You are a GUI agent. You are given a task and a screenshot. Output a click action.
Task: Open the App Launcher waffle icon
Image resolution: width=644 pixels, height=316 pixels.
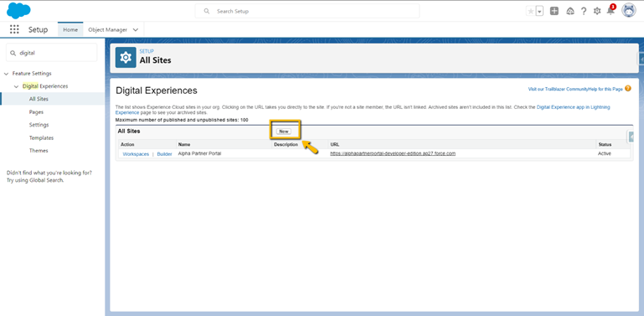pyautogui.click(x=14, y=29)
